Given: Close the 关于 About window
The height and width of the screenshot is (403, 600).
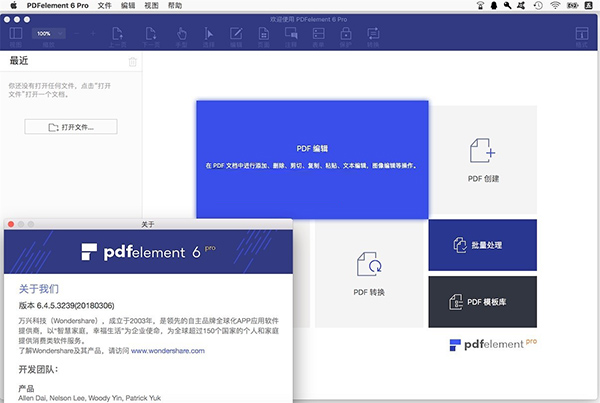Looking at the screenshot, I should pos(11,224).
